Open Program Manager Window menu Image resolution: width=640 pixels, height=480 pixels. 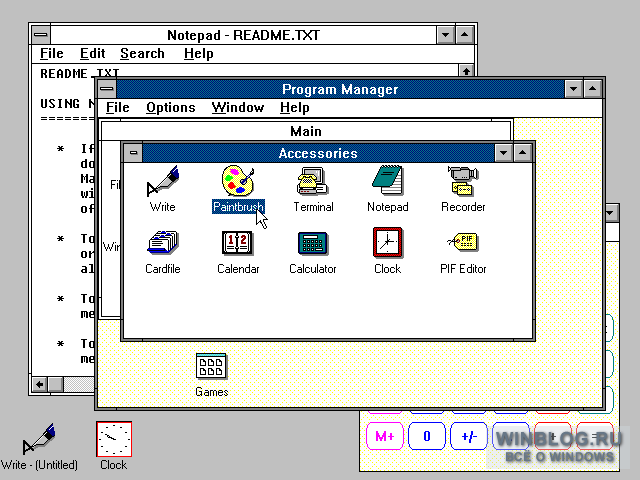[x=238, y=107]
